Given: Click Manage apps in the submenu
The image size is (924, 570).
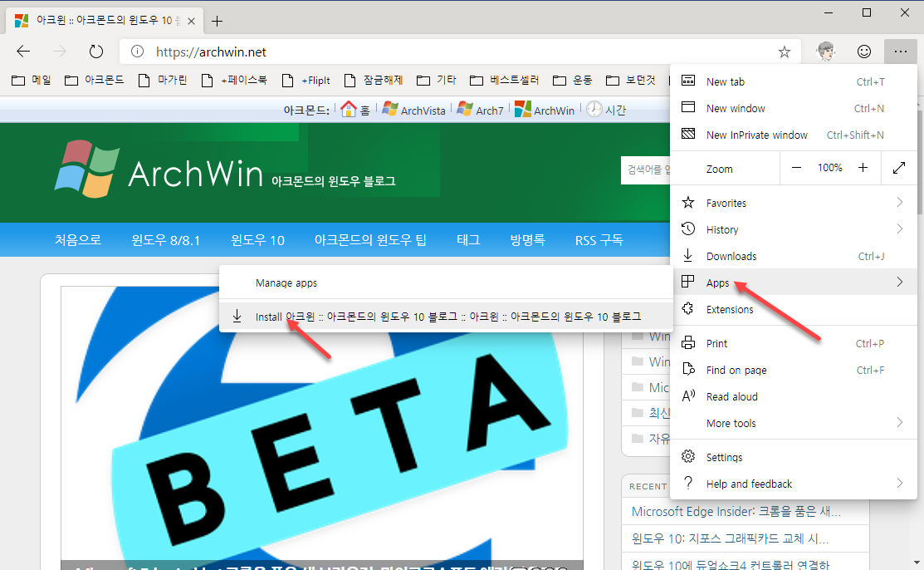Looking at the screenshot, I should (x=446, y=283).
